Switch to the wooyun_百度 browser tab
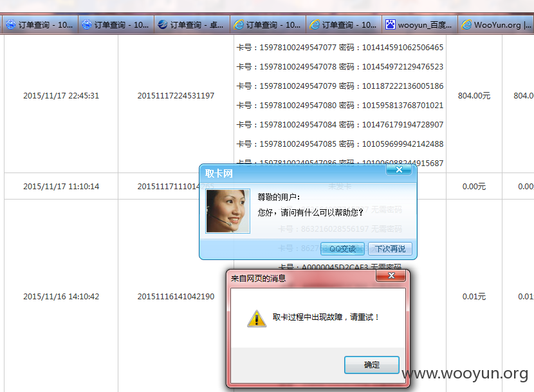This screenshot has height=392, width=534. tap(419, 25)
